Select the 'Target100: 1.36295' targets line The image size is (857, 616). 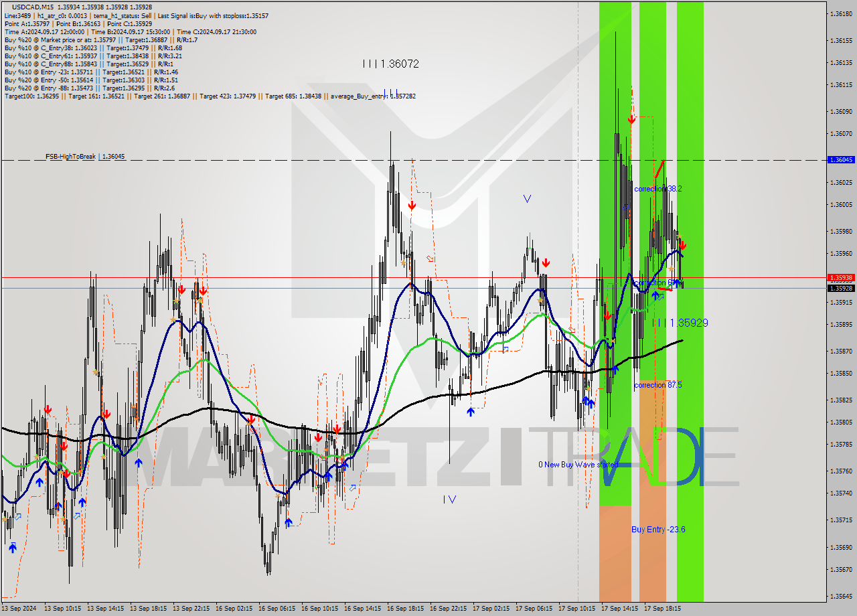click(210, 96)
